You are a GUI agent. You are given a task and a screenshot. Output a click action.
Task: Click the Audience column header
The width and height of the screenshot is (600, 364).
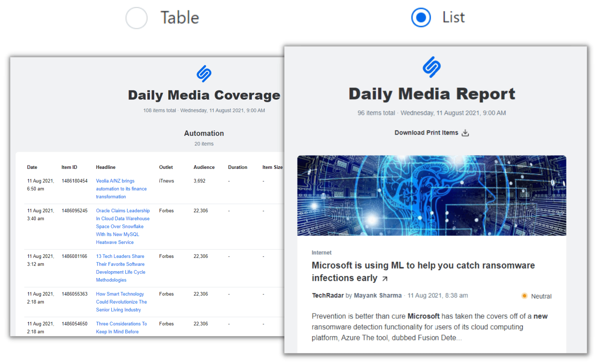pos(204,167)
